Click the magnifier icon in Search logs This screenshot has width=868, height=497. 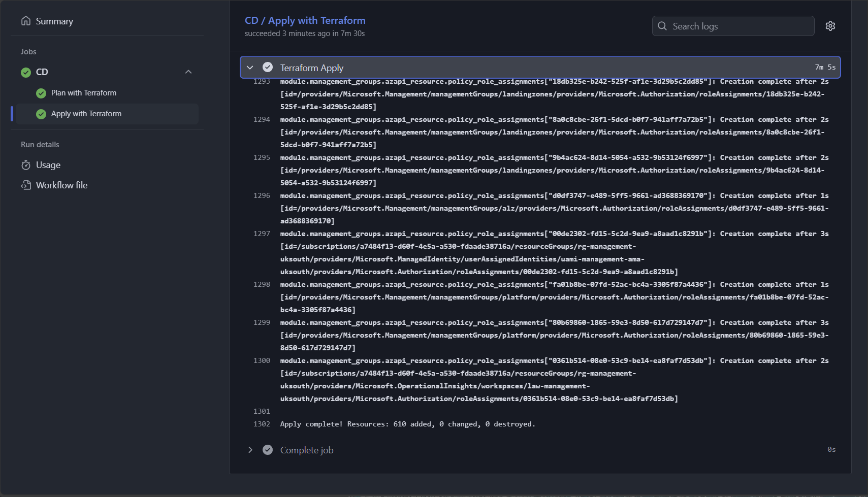(x=662, y=25)
